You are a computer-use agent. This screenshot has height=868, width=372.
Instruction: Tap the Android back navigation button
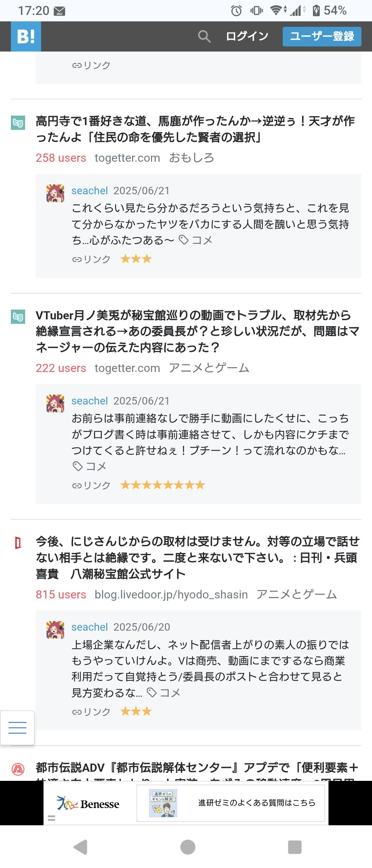click(x=81, y=847)
